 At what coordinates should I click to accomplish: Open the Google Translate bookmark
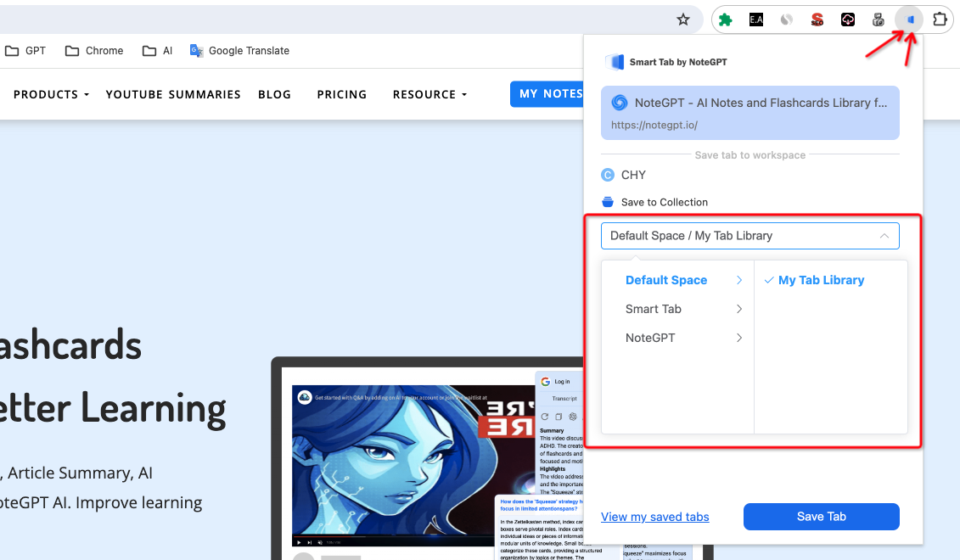pos(239,50)
